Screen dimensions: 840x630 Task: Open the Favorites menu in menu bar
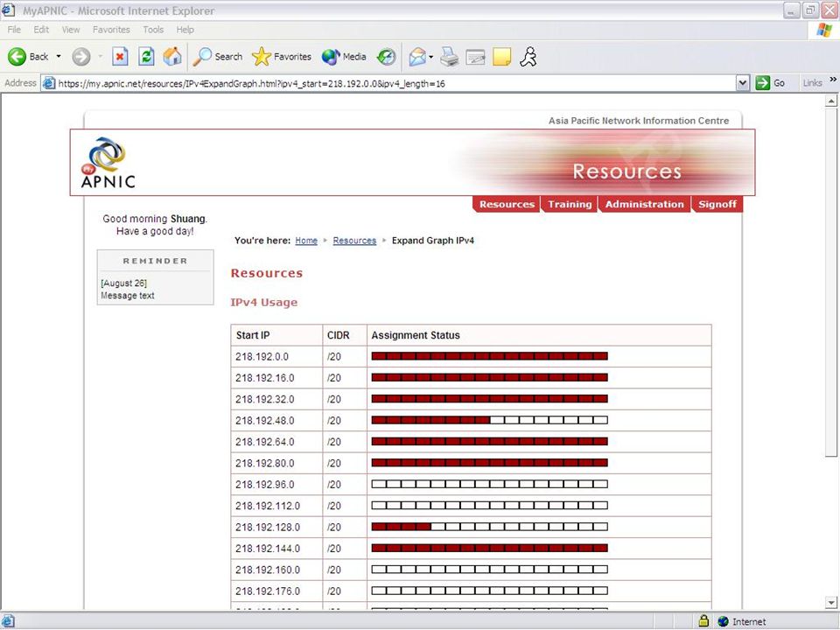tap(111, 30)
